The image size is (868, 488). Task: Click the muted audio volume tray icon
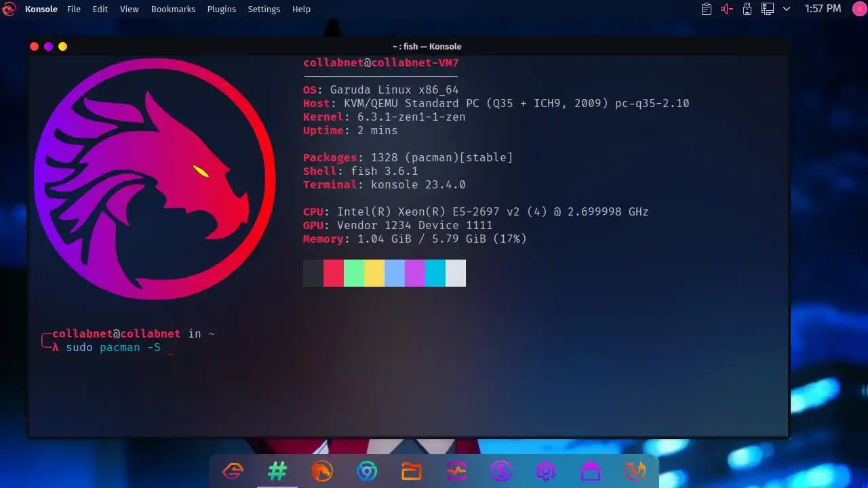pos(727,9)
